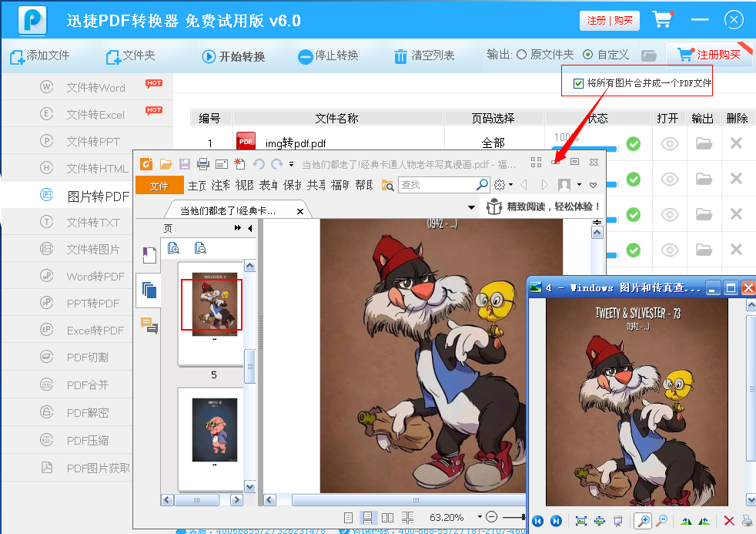Choose 文件转图片 in the sidebar

(68, 250)
